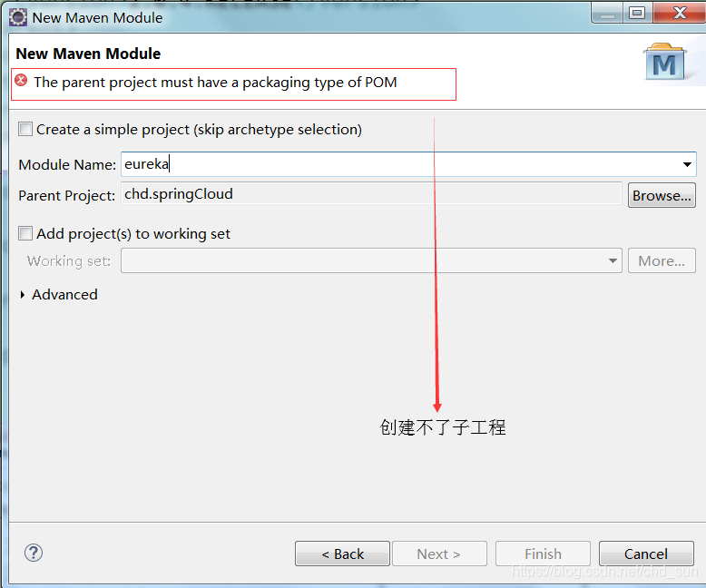
Task: Click the Module Name: label
Action: 67,165
